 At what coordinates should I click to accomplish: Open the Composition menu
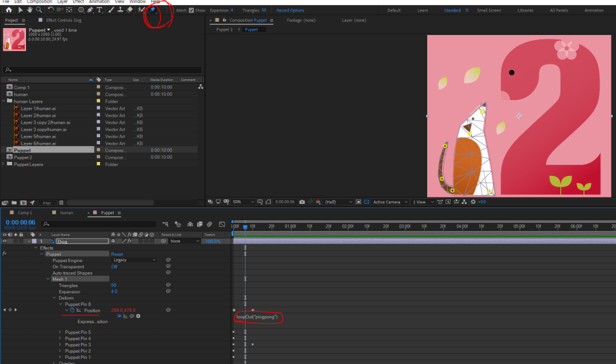(40, 2)
